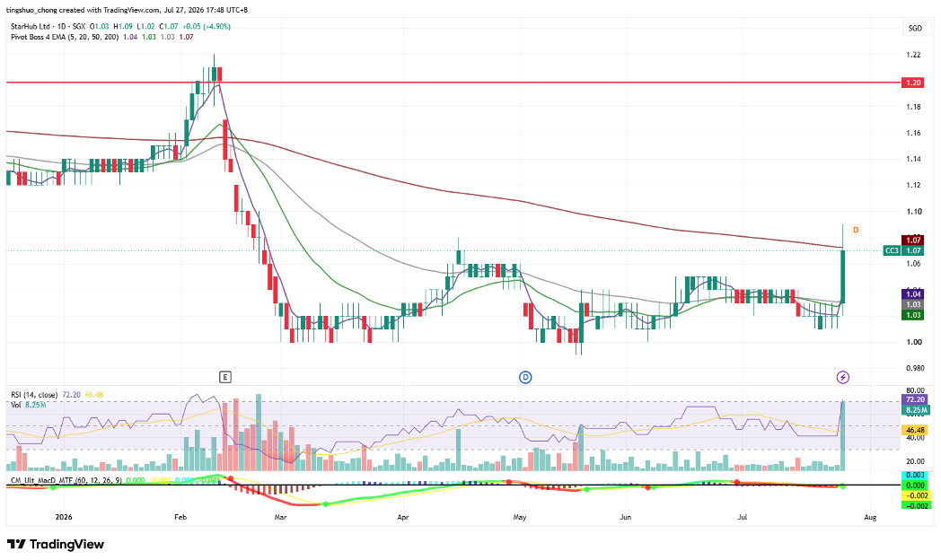Click the +0.05 (+4.90%) change value
This screenshot has height=560, width=941.
(206, 26)
